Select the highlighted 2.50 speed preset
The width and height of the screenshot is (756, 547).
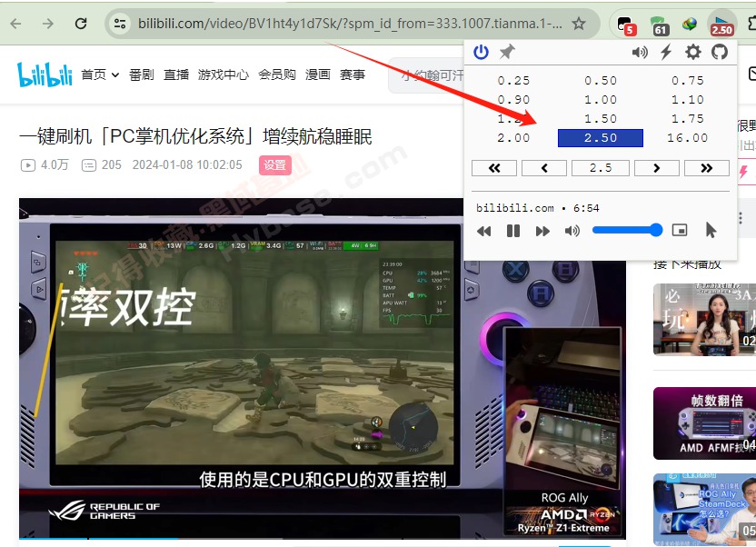tap(601, 138)
